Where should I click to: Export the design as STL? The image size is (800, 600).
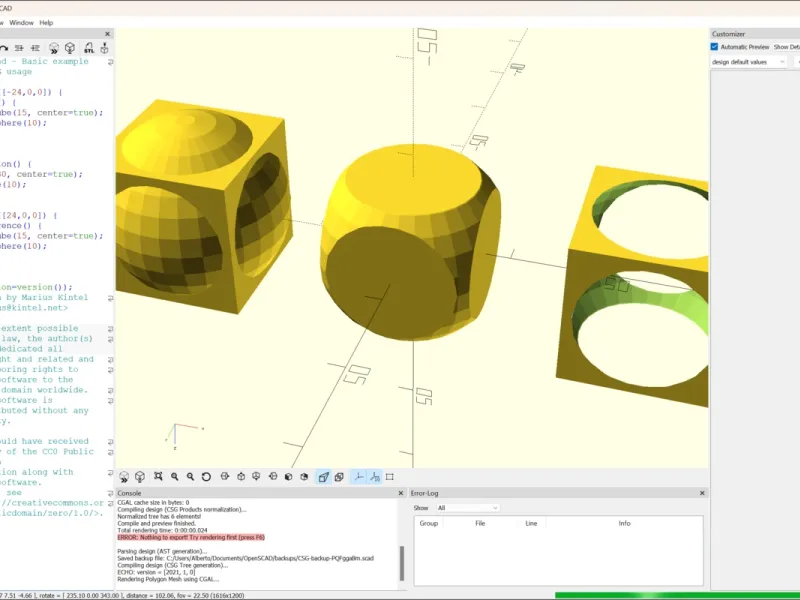tap(89, 48)
